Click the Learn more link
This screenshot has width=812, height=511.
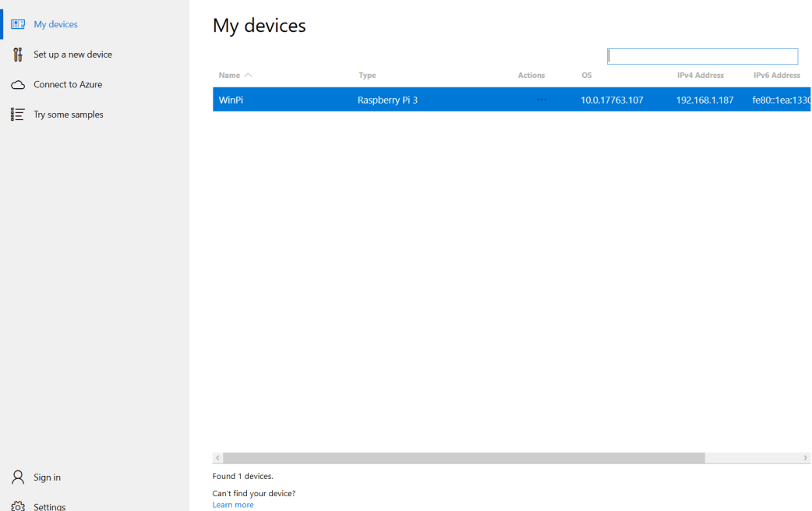coord(233,504)
